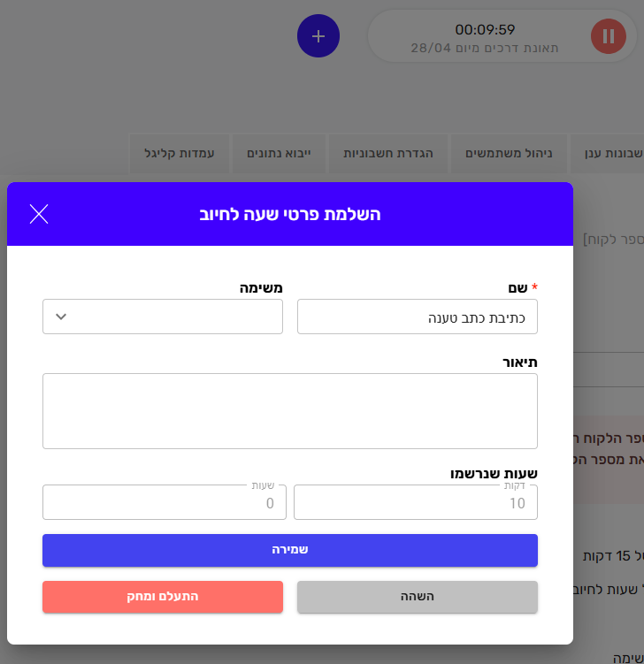Focus the תיאור description text area

tap(289, 410)
